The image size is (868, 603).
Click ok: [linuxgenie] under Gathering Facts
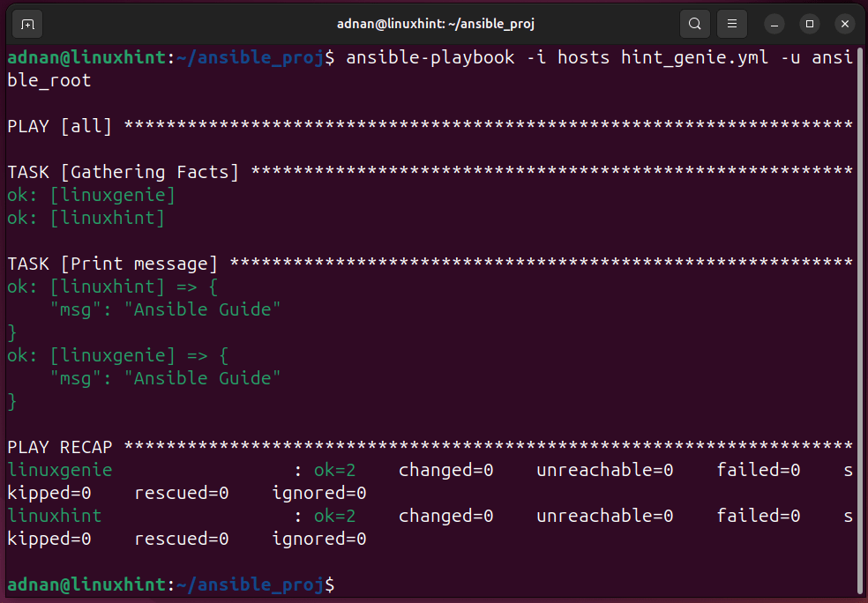[x=92, y=196]
